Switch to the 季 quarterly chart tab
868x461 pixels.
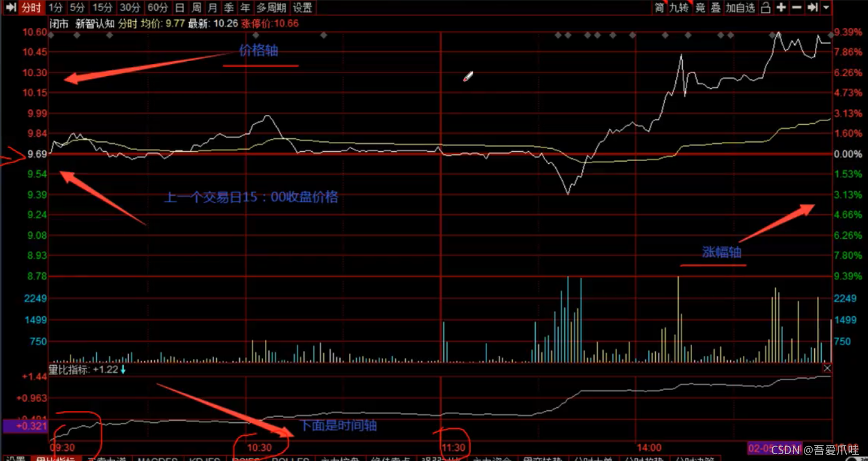click(229, 8)
